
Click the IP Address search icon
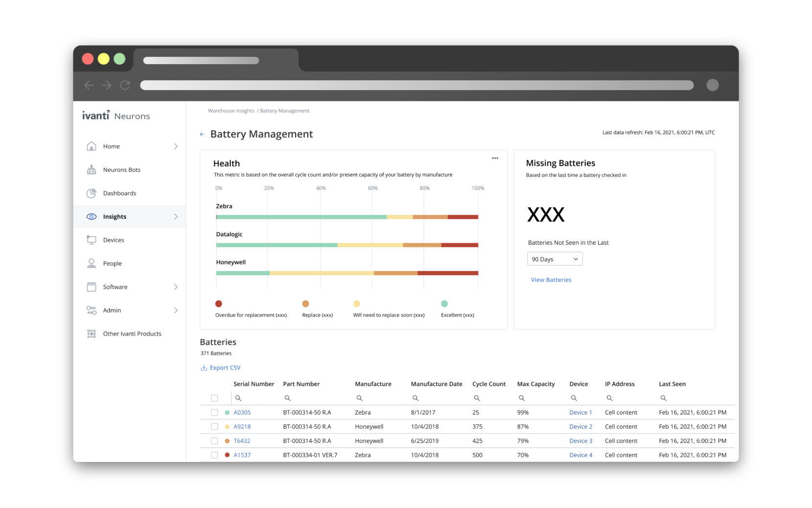click(609, 398)
